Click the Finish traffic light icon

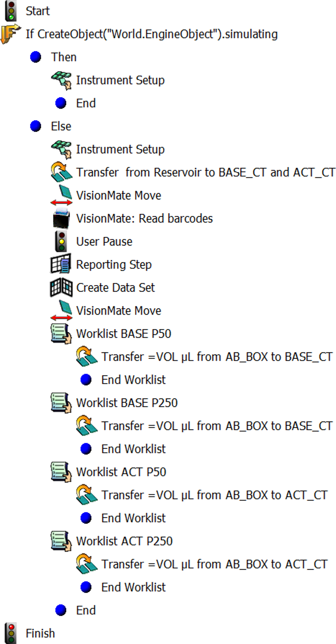click(x=11, y=633)
